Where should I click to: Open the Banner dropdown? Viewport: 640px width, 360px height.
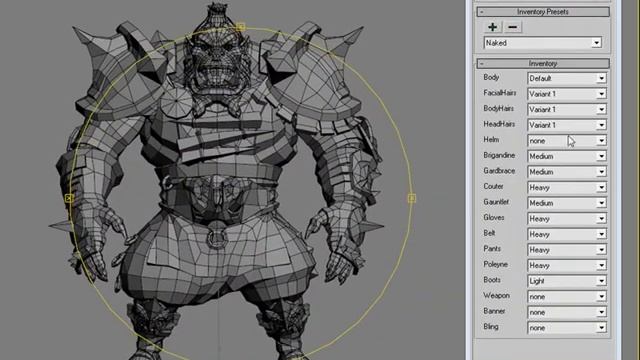567,312
